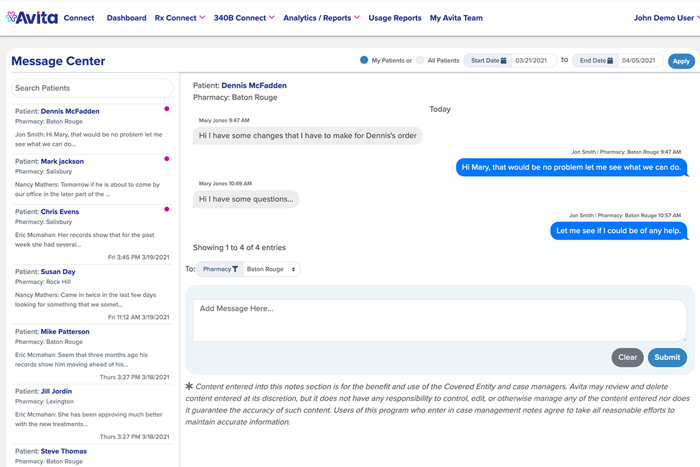Open Jill Jordin patient conversation

click(x=92, y=413)
